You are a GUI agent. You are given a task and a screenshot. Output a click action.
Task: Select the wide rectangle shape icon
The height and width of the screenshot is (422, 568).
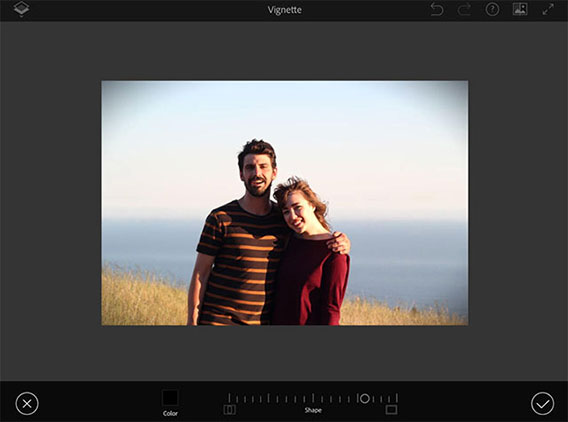pyautogui.click(x=391, y=410)
